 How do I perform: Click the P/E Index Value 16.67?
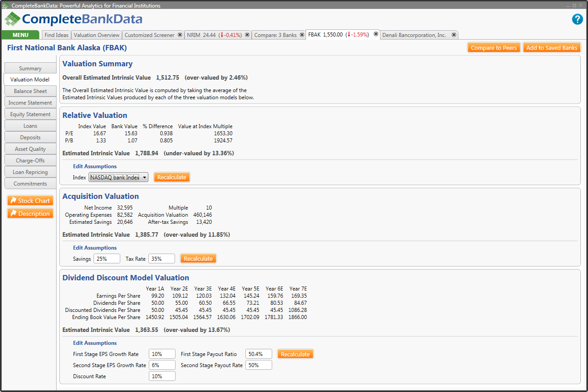[99, 133]
